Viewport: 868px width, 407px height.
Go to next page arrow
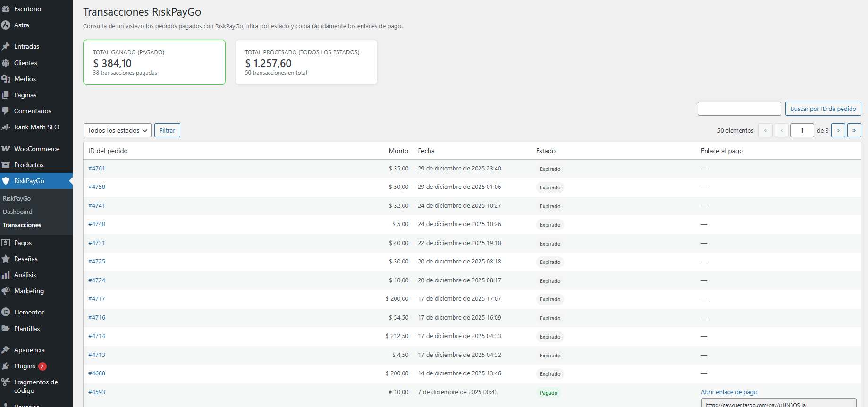tap(838, 130)
